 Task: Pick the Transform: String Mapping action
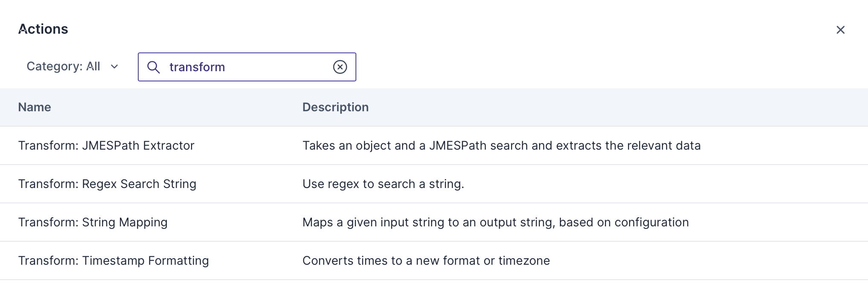coord(93,222)
